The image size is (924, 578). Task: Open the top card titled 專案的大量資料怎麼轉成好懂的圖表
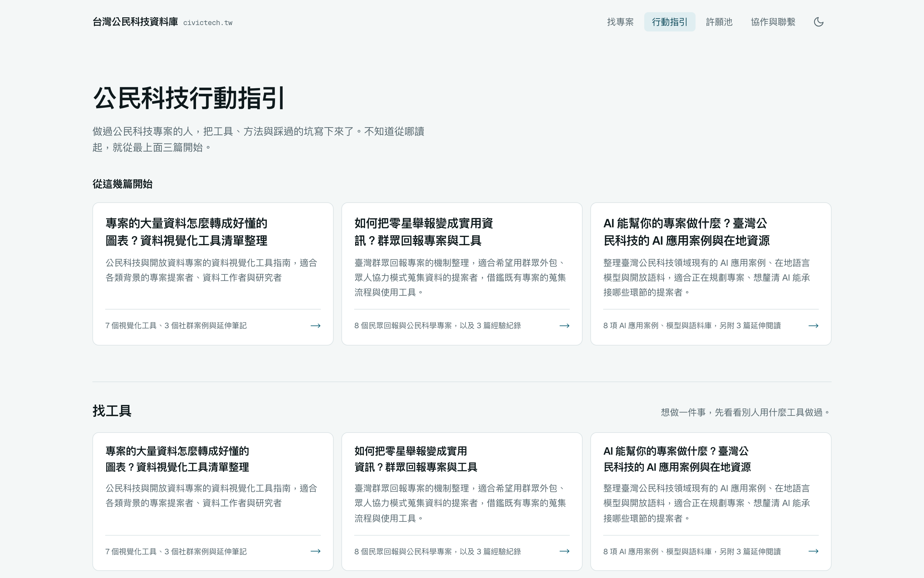[x=186, y=232]
